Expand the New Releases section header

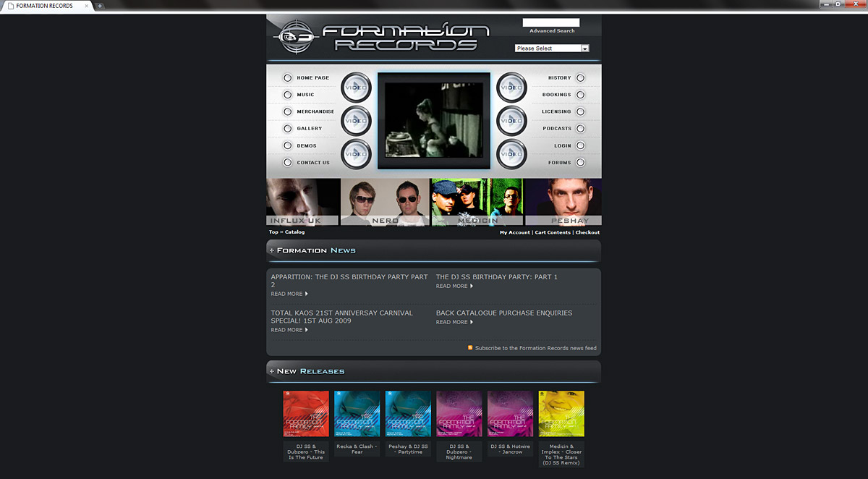tap(272, 371)
